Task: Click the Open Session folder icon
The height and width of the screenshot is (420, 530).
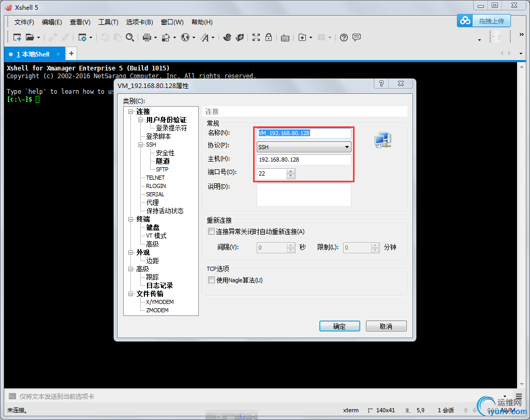Action: coord(30,37)
